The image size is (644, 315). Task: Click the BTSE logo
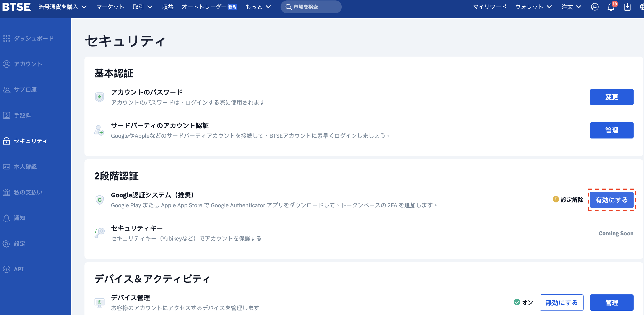coord(17,7)
